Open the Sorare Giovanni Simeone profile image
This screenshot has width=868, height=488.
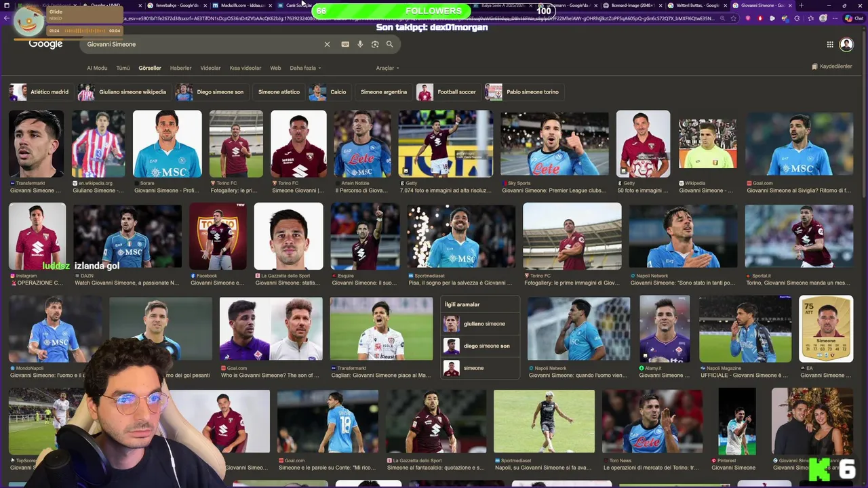click(x=167, y=144)
